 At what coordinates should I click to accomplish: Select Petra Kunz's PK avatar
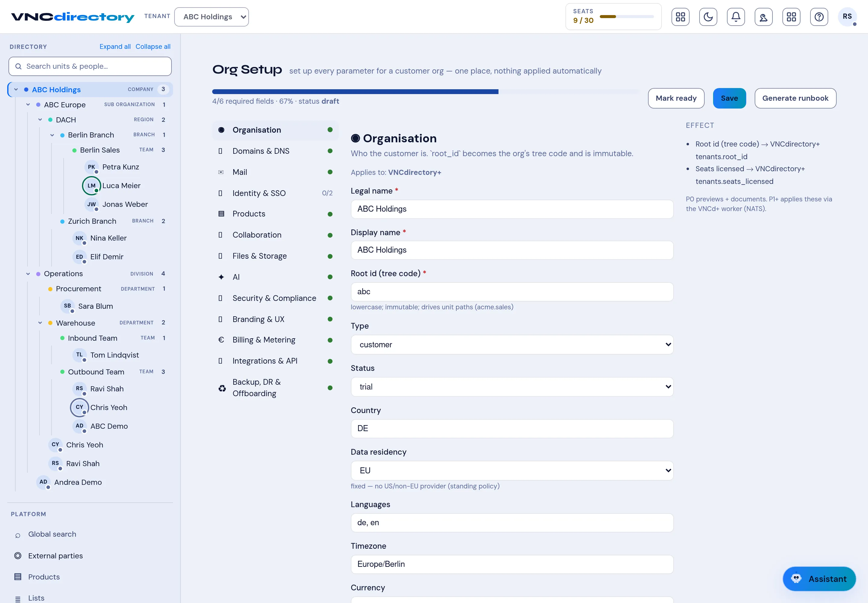pyautogui.click(x=91, y=167)
